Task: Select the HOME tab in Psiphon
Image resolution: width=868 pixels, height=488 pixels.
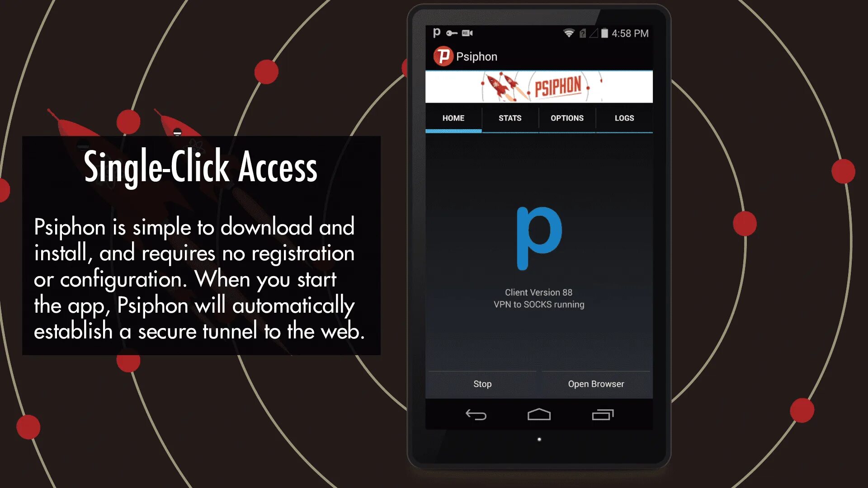Action: [x=454, y=118]
